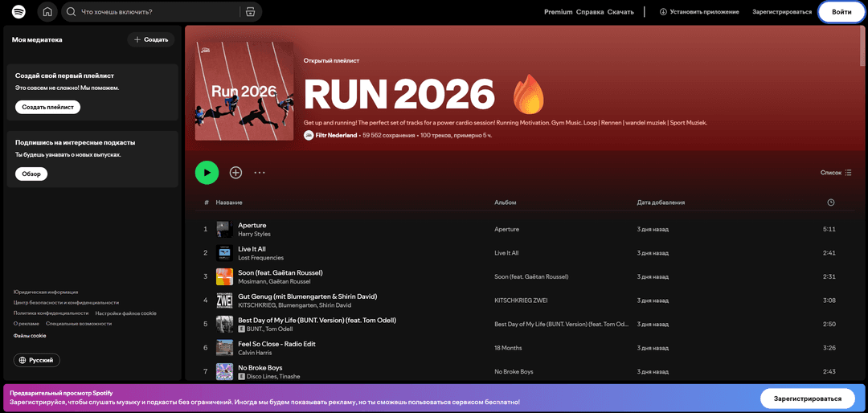Open the Filtr Nederland profile link
Viewport: 868px width, 413px height.
(x=336, y=135)
